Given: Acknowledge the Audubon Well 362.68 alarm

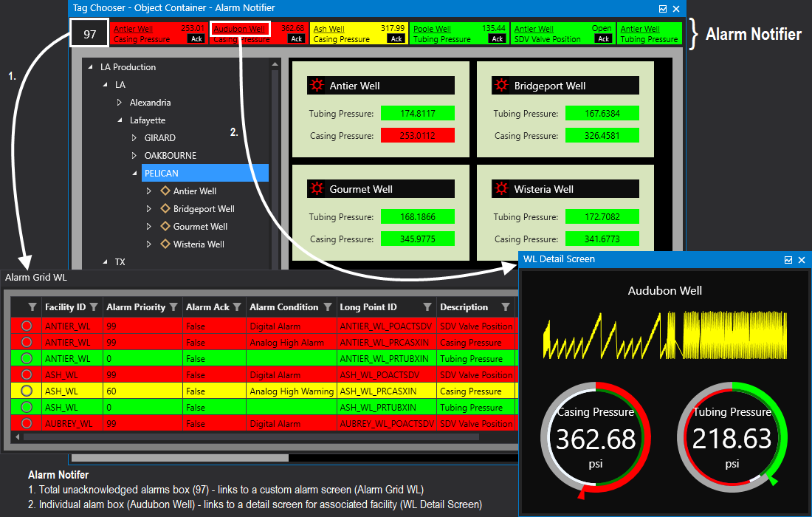Looking at the screenshot, I should click(297, 38).
